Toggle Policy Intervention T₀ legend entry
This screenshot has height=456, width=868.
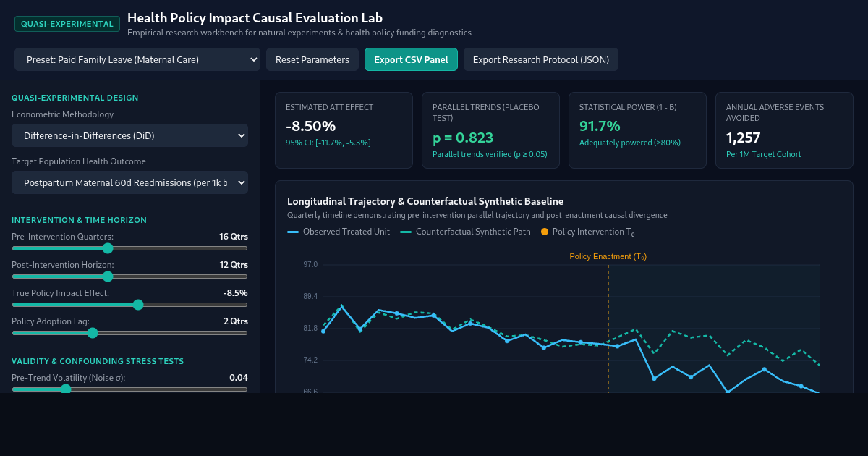(587, 232)
